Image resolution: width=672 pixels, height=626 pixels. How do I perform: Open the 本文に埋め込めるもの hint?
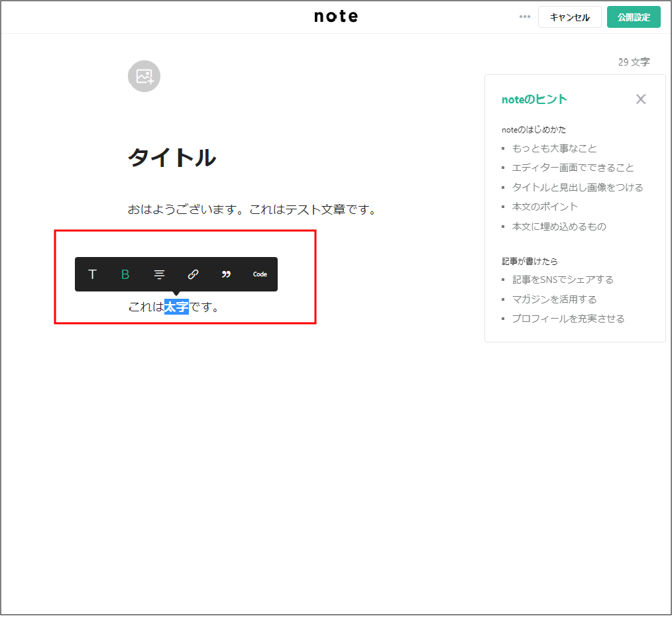tap(559, 227)
